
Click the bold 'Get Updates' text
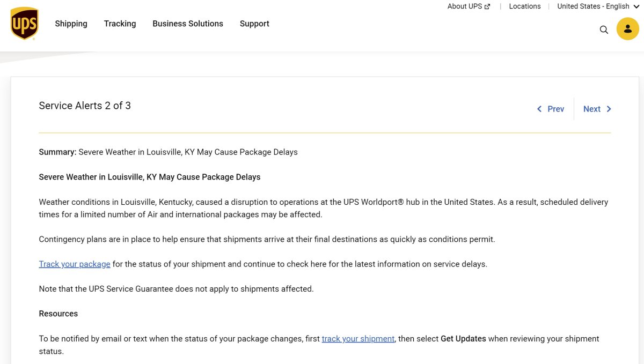(463, 339)
